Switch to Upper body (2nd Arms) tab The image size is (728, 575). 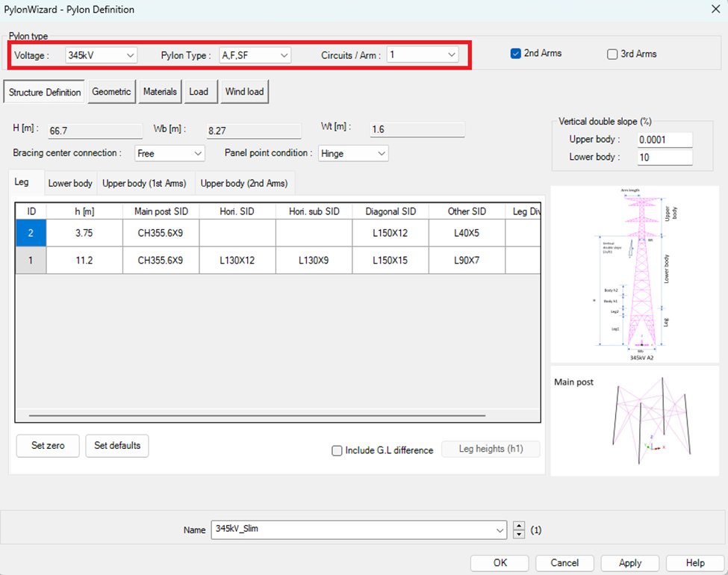click(243, 183)
